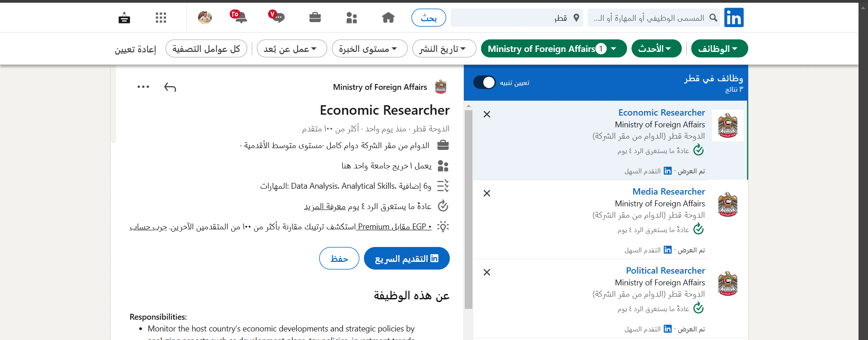Expand the عمل عن بُعد remote filter dropdown
Screen dimensions: 868x340
pyautogui.click(x=292, y=48)
